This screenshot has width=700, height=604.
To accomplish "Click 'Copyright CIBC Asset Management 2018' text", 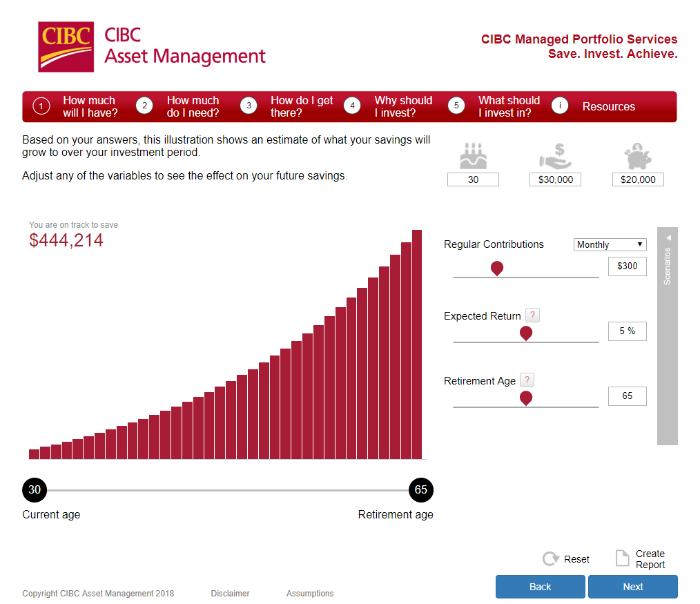I will (98, 593).
